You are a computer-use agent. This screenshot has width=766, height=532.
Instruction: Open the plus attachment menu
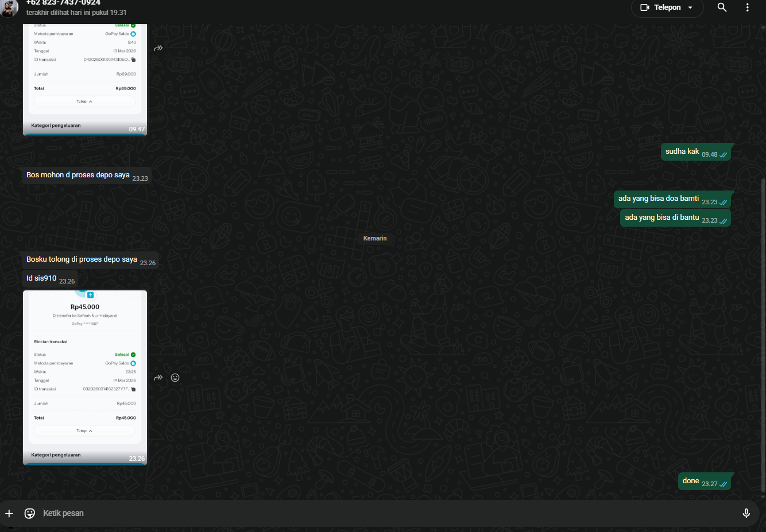pyautogui.click(x=9, y=513)
